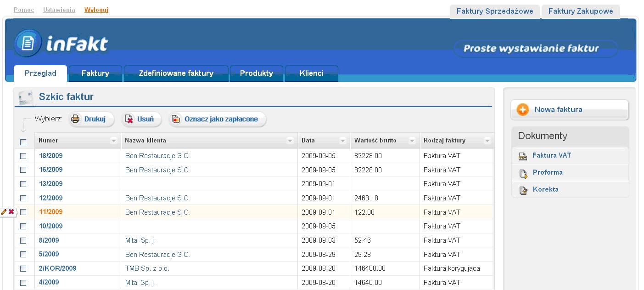Open invoice number 8/2009
Image resolution: width=644 pixels, height=290 pixels.
[x=49, y=240]
